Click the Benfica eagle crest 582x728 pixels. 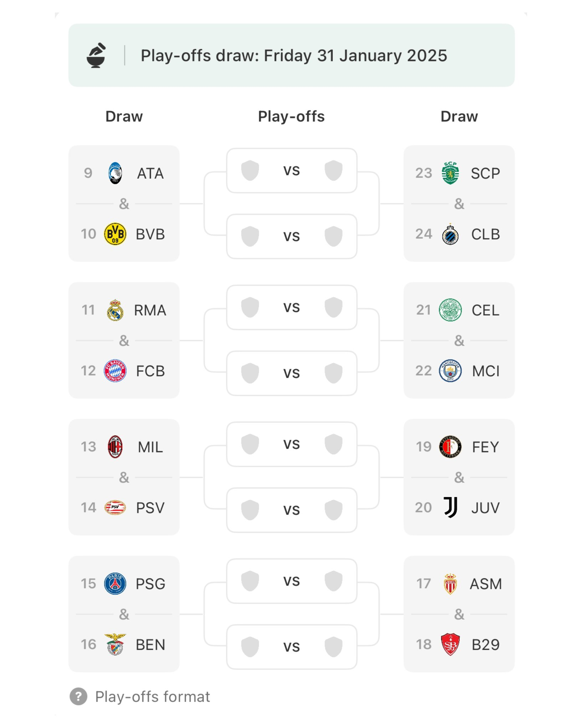[x=115, y=644]
